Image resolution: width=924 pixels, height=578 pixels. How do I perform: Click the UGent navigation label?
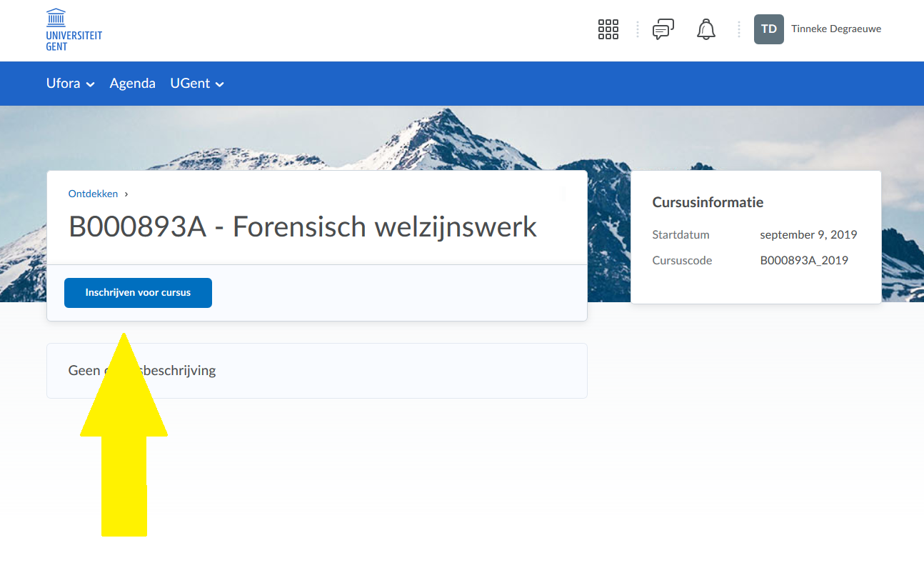(x=189, y=84)
